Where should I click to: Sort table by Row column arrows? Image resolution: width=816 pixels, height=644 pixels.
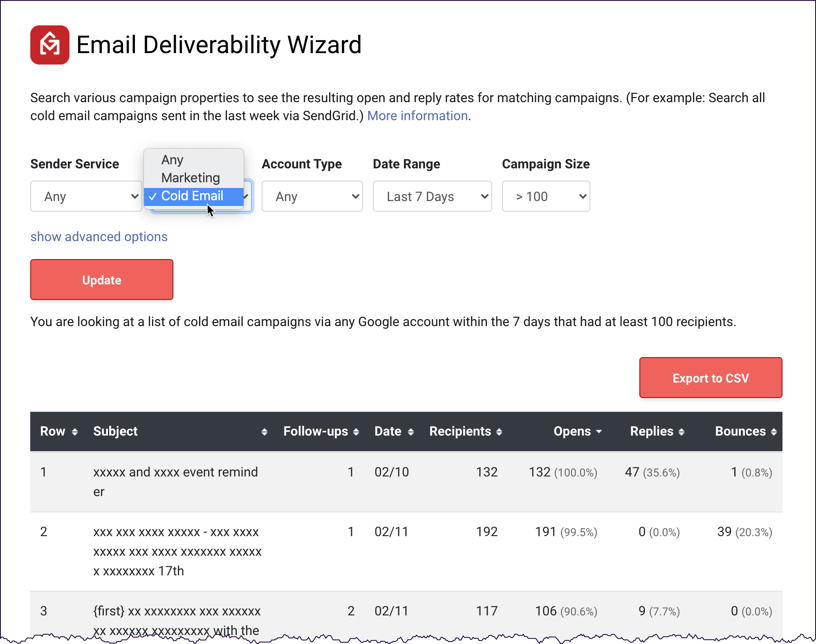(x=74, y=432)
